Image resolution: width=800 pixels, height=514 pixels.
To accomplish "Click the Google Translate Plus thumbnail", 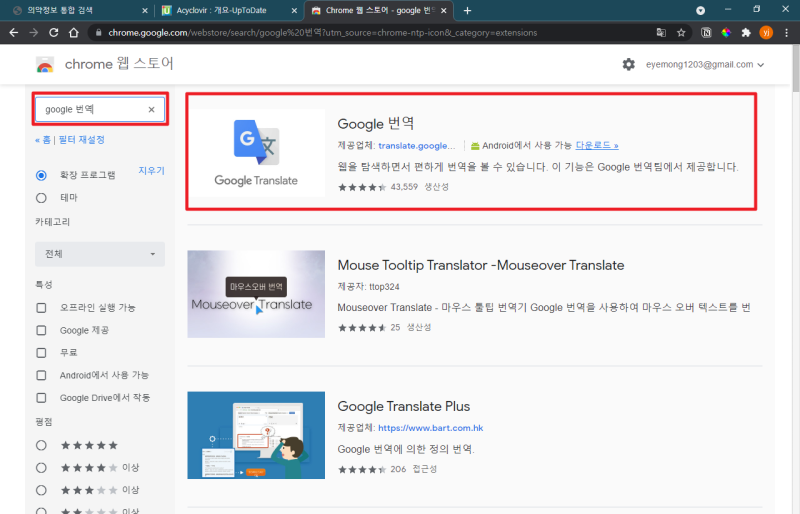I will click(256, 435).
